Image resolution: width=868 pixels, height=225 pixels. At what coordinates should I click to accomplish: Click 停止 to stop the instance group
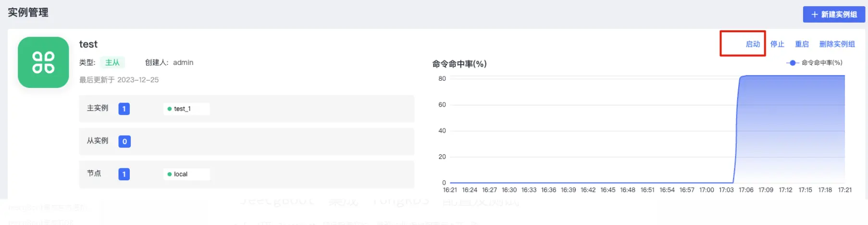coord(777,44)
